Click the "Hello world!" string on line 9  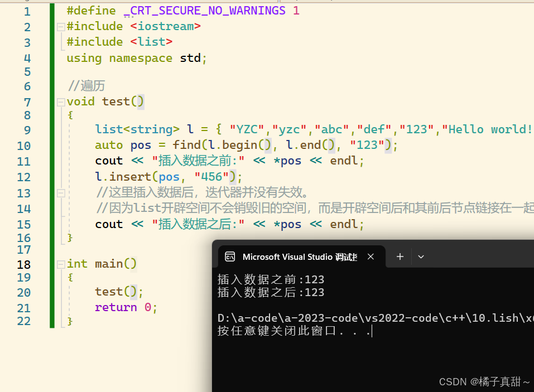point(487,129)
